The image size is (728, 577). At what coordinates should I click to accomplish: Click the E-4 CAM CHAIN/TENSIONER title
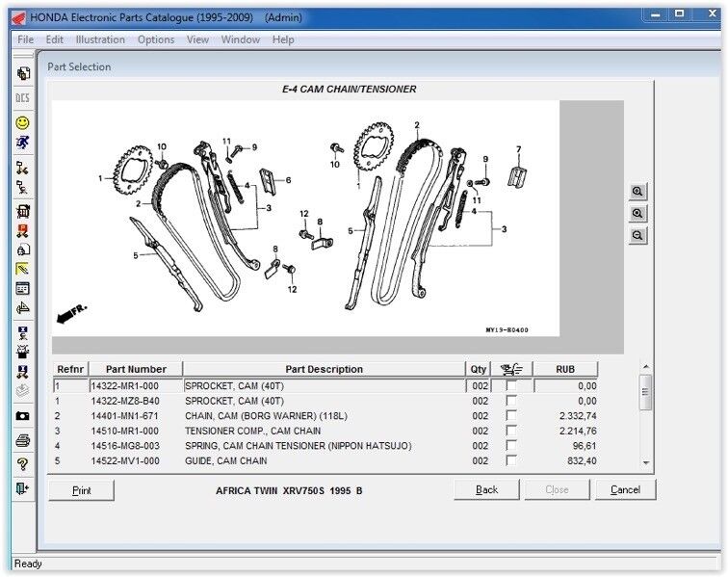[x=350, y=90]
